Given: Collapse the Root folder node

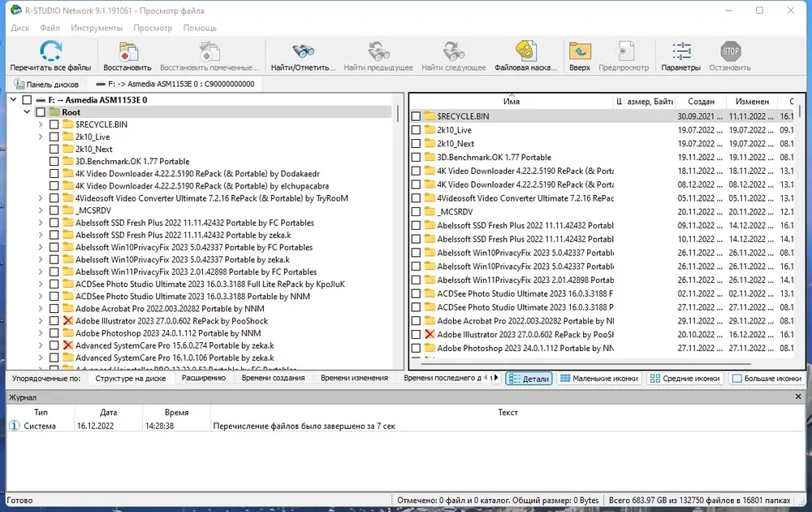Looking at the screenshot, I should click(27, 112).
